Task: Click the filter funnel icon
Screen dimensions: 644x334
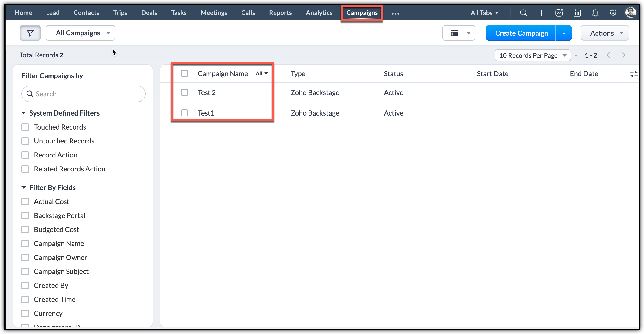Action: pyautogui.click(x=30, y=33)
